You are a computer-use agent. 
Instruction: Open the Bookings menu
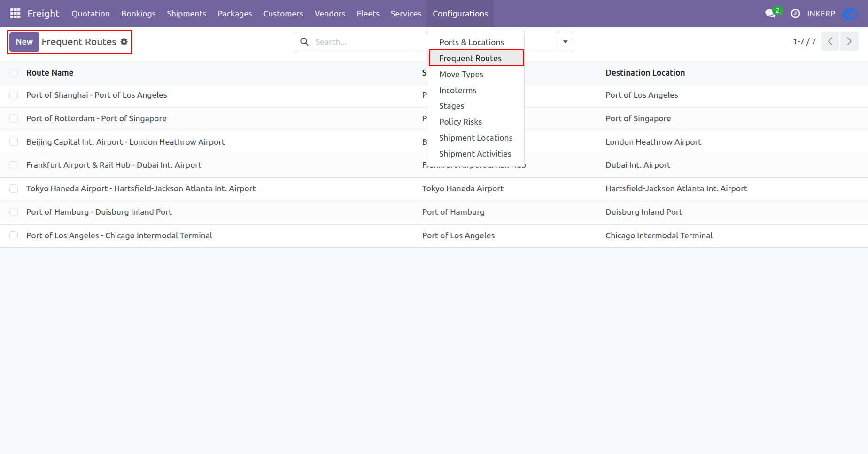138,14
